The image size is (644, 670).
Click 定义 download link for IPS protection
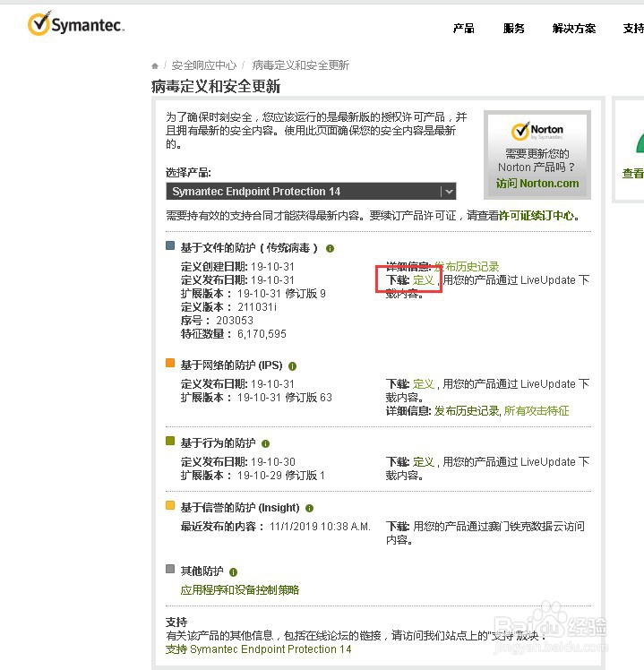tap(423, 384)
